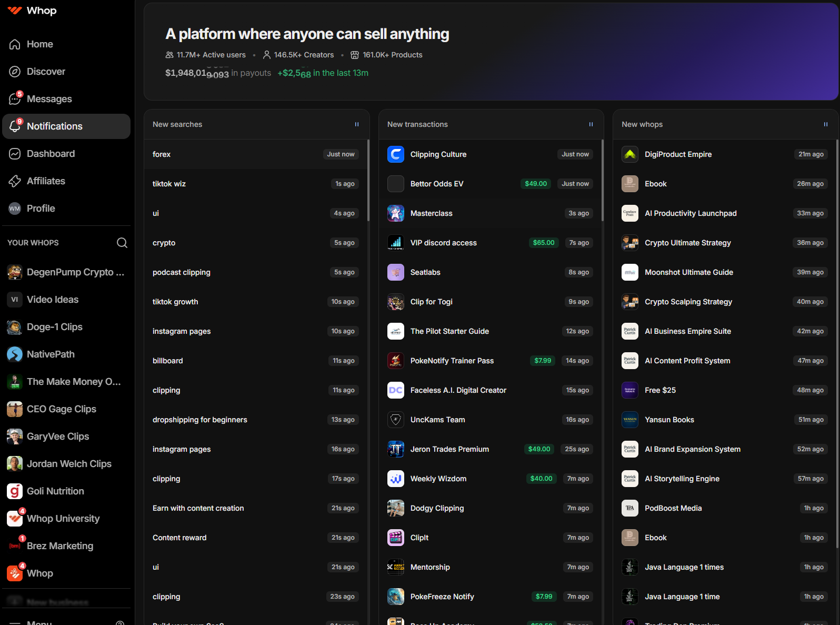Click the Goli Nutrition whop icon
The width and height of the screenshot is (840, 625).
(15, 491)
